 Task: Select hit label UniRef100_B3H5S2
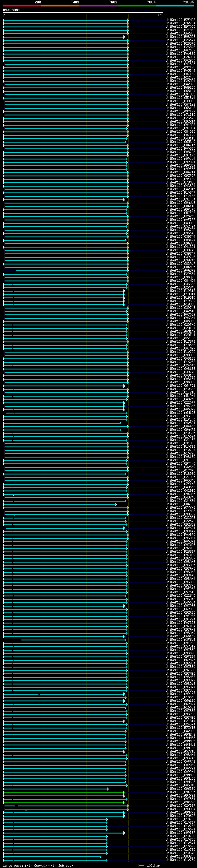coord(180,514)
